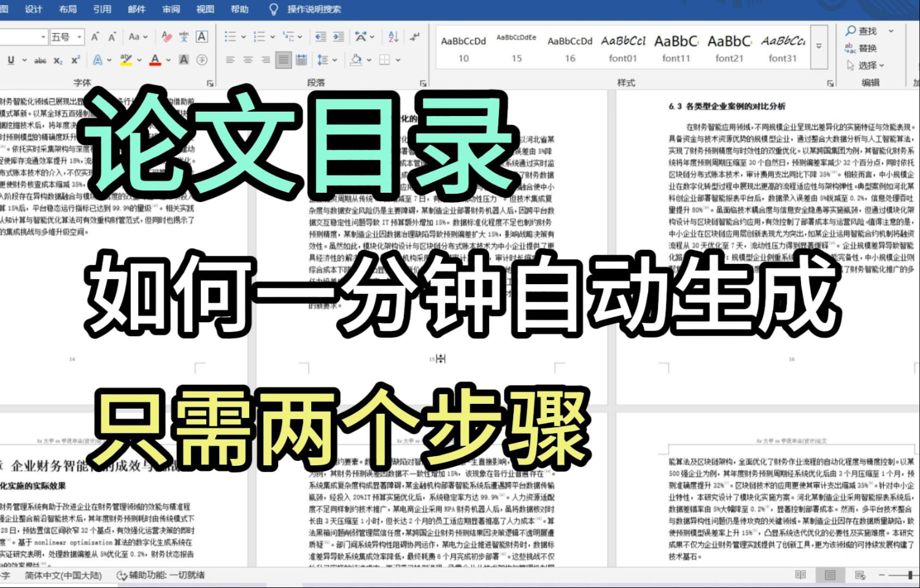Click the Shading bucket icon
The image size is (920, 588).
pos(357,60)
